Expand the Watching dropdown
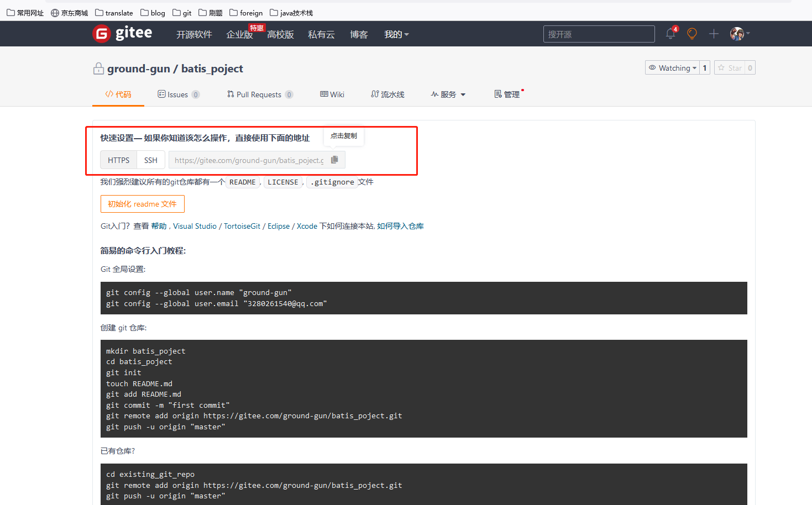 (673, 68)
